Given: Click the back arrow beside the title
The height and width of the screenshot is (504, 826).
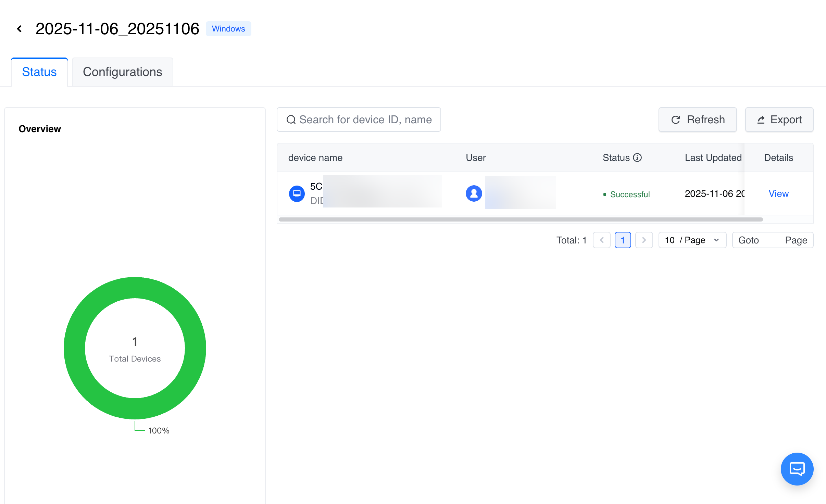Looking at the screenshot, I should pos(20,29).
